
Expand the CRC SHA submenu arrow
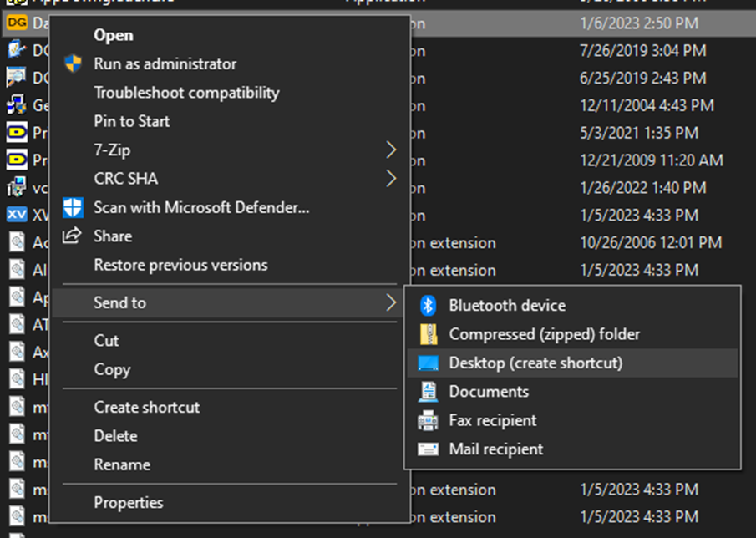point(391,179)
